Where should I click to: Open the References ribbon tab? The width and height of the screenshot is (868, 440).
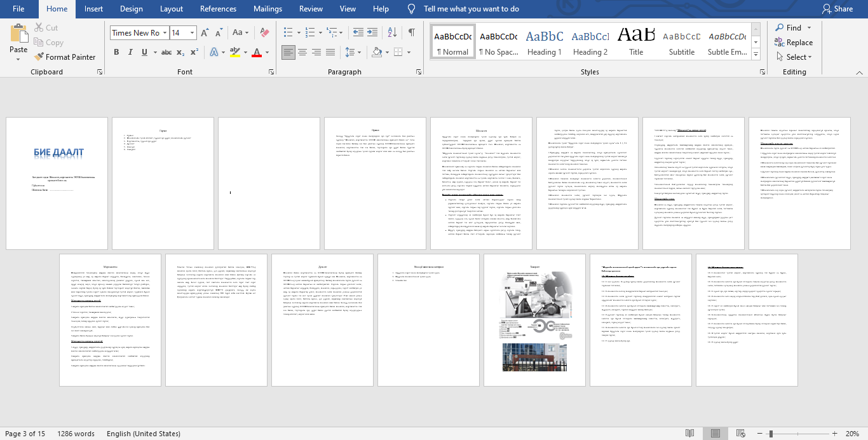click(218, 9)
